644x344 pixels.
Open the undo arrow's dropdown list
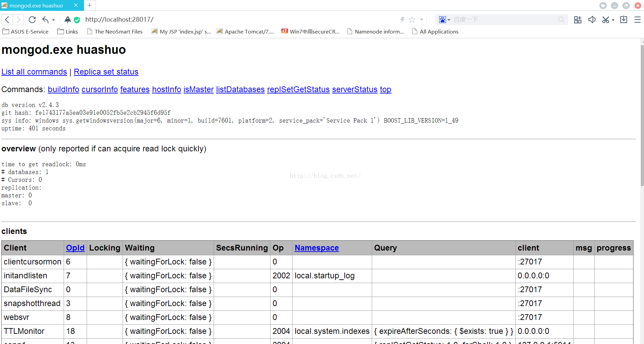(53, 20)
